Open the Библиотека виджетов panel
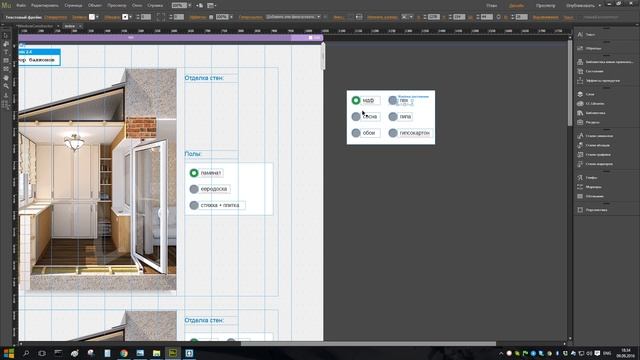The width and height of the screenshot is (640, 360). pyautogui.click(x=606, y=62)
